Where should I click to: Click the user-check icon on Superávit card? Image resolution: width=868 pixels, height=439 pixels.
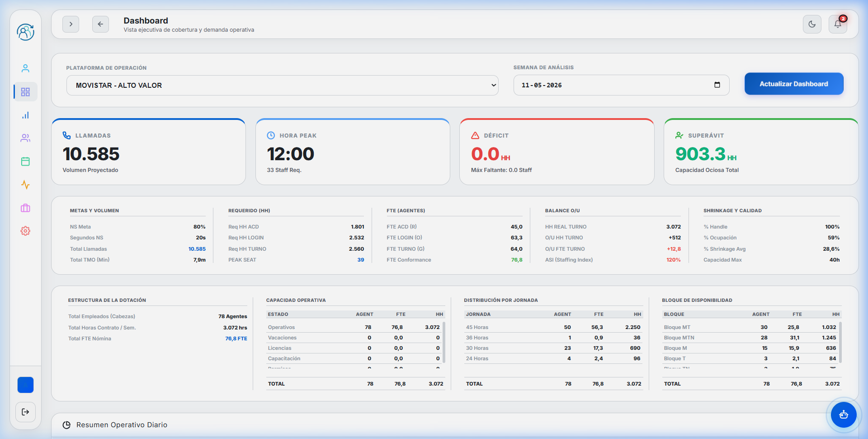(x=679, y=135)
